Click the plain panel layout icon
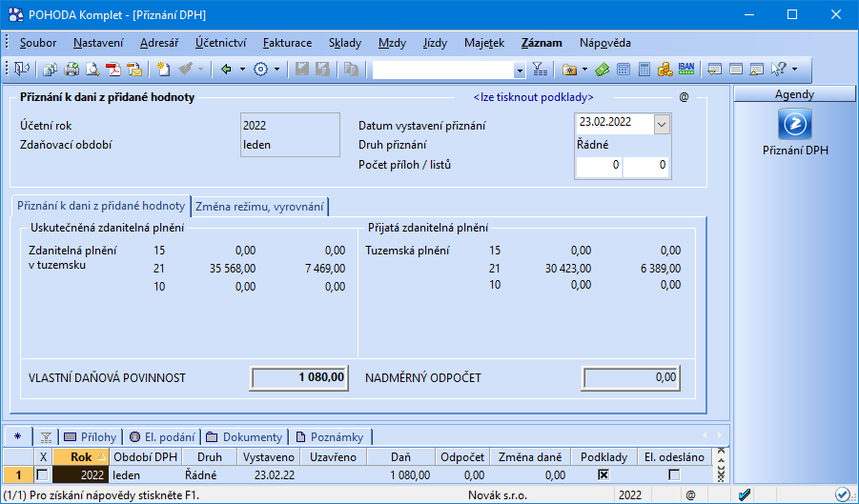The width and height of the screenshot is (859, 504). click(736, 70)
